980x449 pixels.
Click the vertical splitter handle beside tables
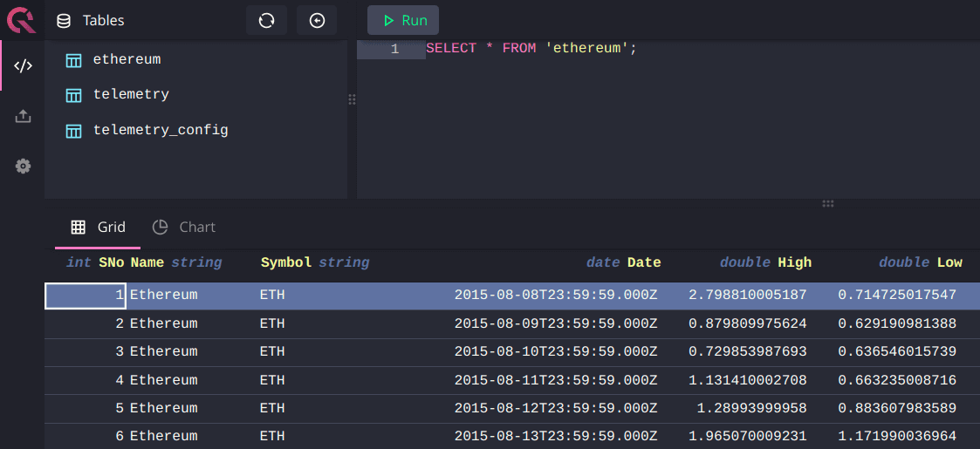tap(353, 99)
